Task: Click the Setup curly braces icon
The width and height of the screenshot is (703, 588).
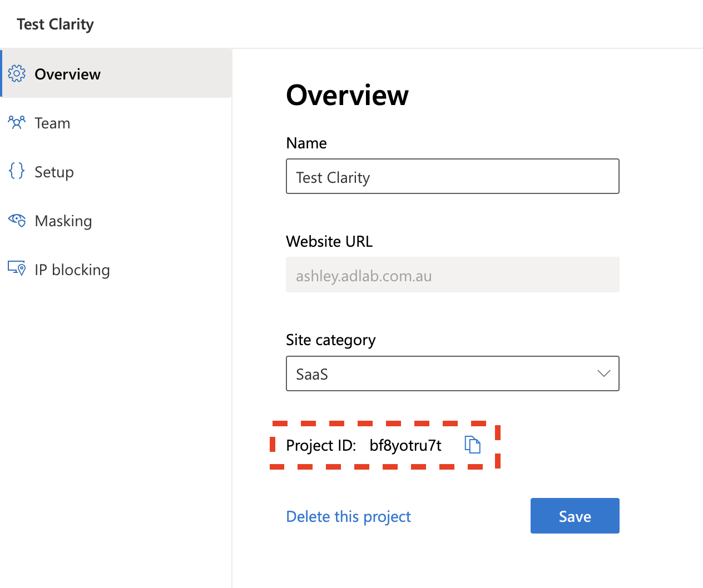Action: pyautogui.click(x=17, y=171)
